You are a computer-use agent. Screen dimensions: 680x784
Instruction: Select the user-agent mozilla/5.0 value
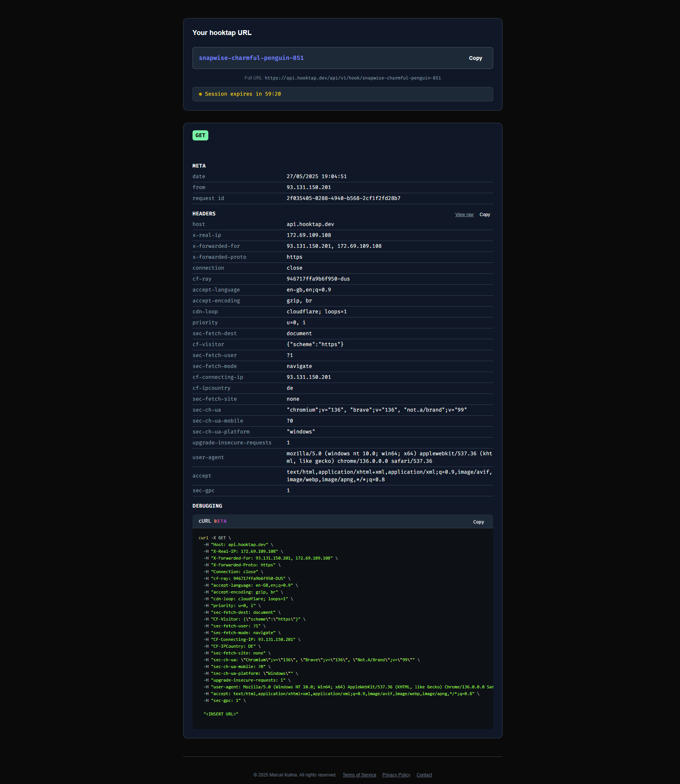(x=389, y=458)
